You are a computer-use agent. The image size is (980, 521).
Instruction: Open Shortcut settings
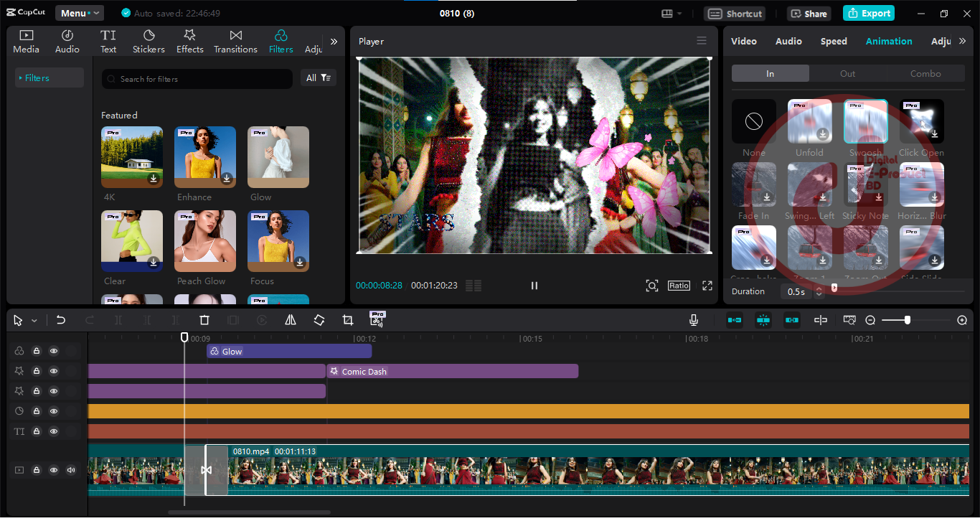coord(735,14)
